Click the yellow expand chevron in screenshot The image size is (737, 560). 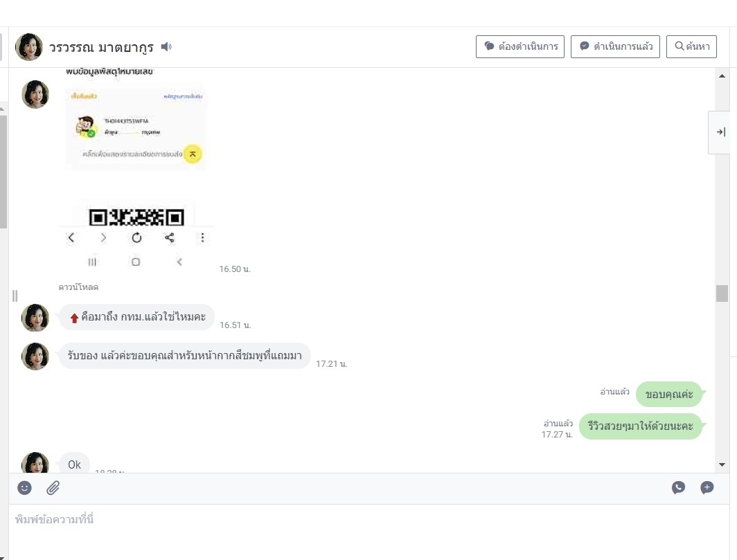pos(193,154)
